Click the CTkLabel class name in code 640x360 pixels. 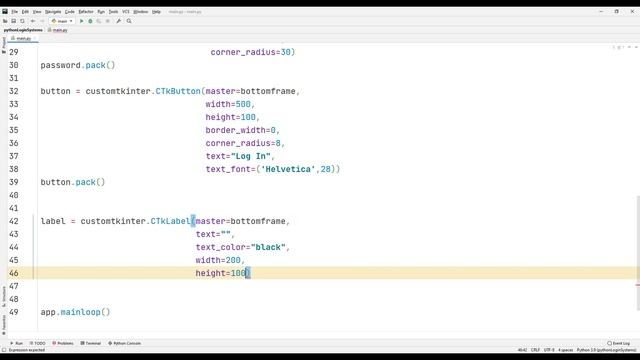click(x=170, y=221)
